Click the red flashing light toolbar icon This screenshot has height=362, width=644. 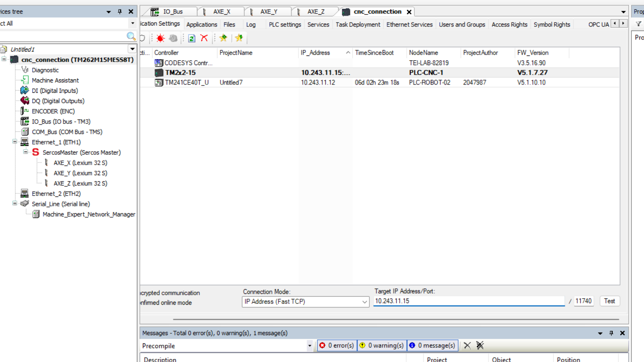pos(160,38)
